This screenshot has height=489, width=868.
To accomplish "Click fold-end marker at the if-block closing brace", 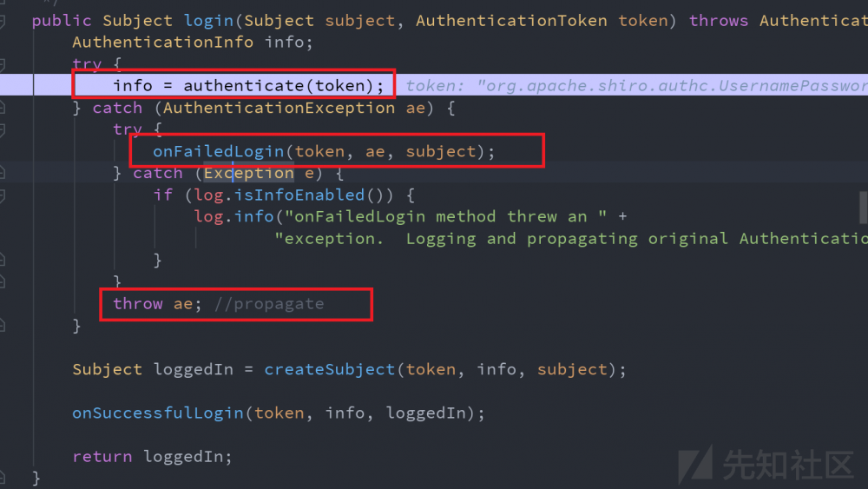I will [x=3, y=260].
